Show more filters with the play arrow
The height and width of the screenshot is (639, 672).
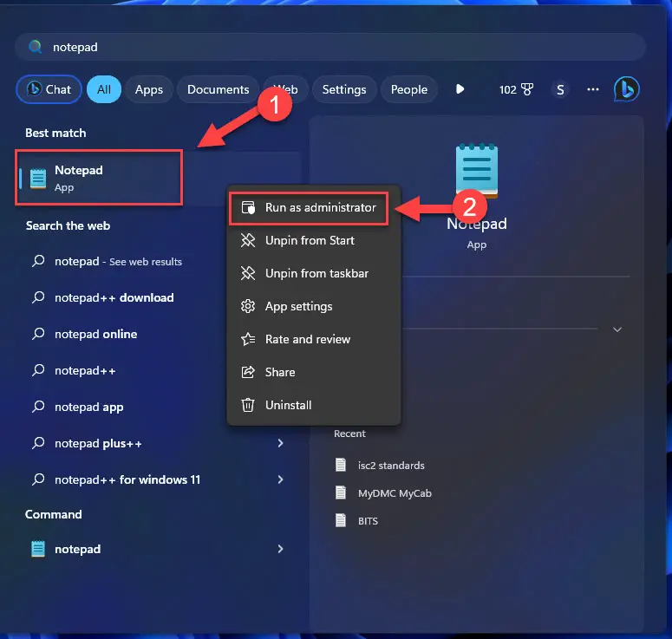[460, 89]
